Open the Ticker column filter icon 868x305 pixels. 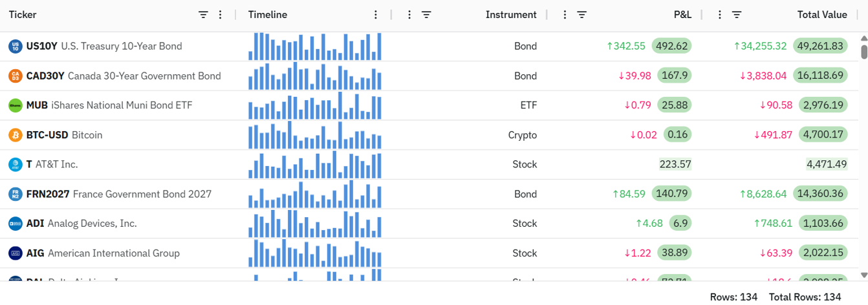[203, 15]
